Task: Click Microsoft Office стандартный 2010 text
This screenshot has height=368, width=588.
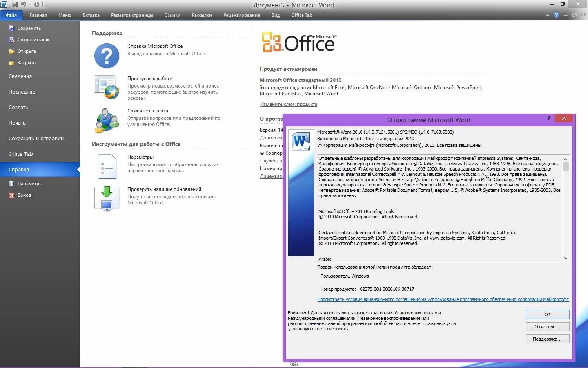Action: click(301, 80)
